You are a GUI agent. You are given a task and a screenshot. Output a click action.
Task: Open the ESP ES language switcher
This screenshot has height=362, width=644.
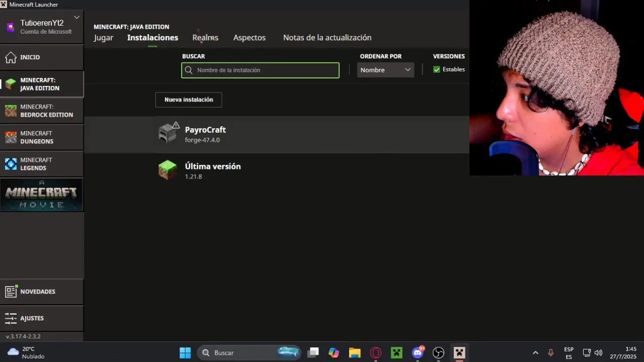click(569, 353)
